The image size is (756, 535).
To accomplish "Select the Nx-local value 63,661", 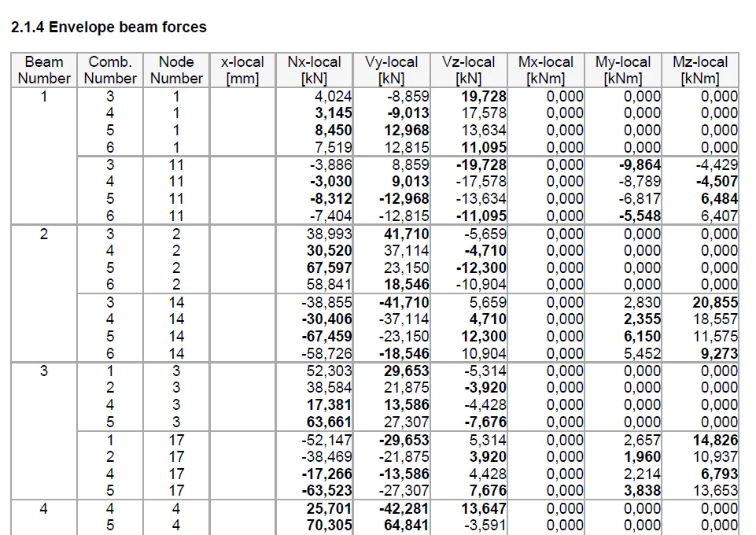I will [x=330, y=422].
